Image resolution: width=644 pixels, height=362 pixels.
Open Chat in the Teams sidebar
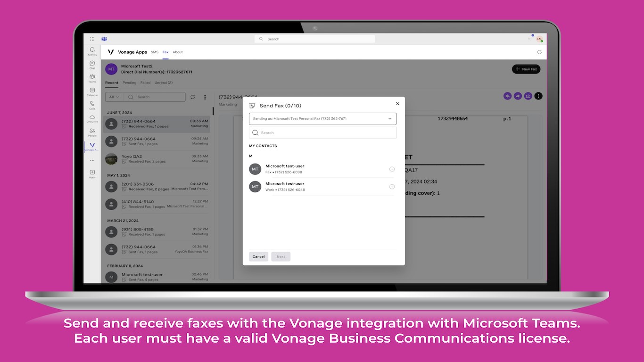point(92,65)
